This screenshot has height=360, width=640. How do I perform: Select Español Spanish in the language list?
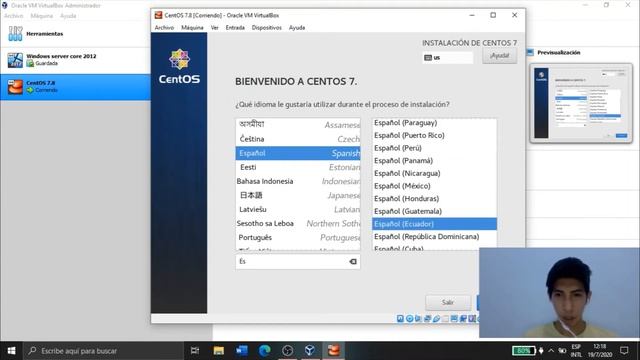pyautogui.click(x=298, y=153)
